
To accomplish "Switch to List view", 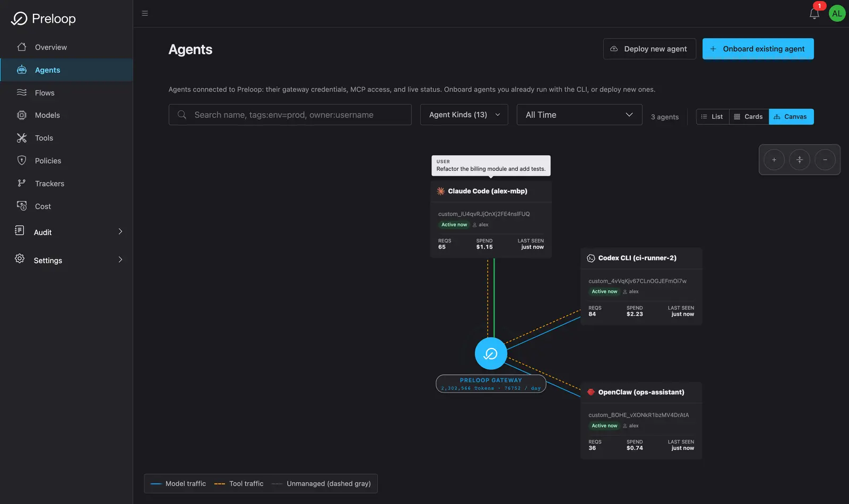I will [x=713, y=117].
